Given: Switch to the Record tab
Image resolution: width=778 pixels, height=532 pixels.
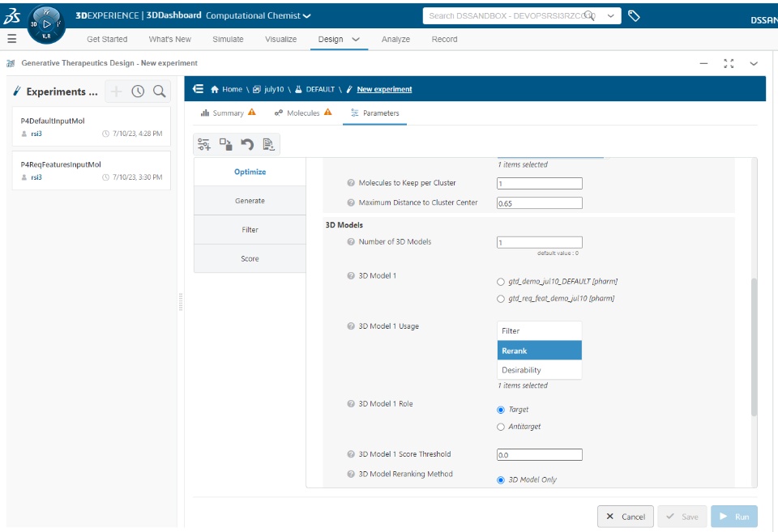Looking at the screenshot, I should 445,39.
